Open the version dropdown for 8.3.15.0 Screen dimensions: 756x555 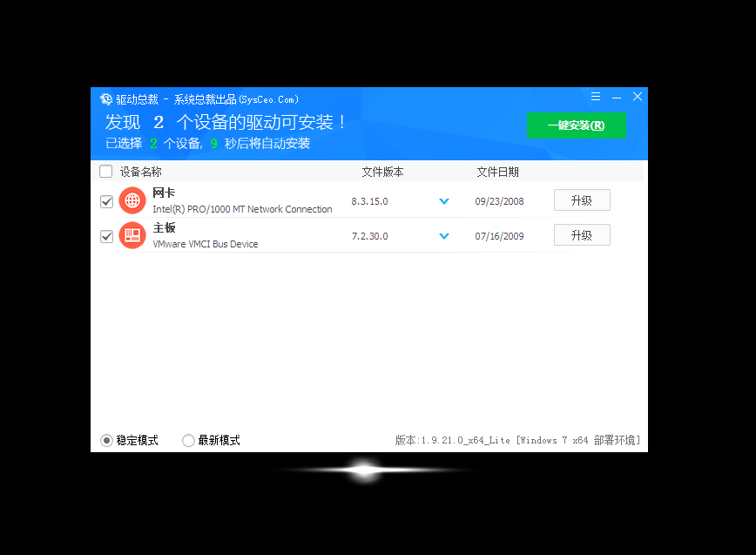[444, 200]
